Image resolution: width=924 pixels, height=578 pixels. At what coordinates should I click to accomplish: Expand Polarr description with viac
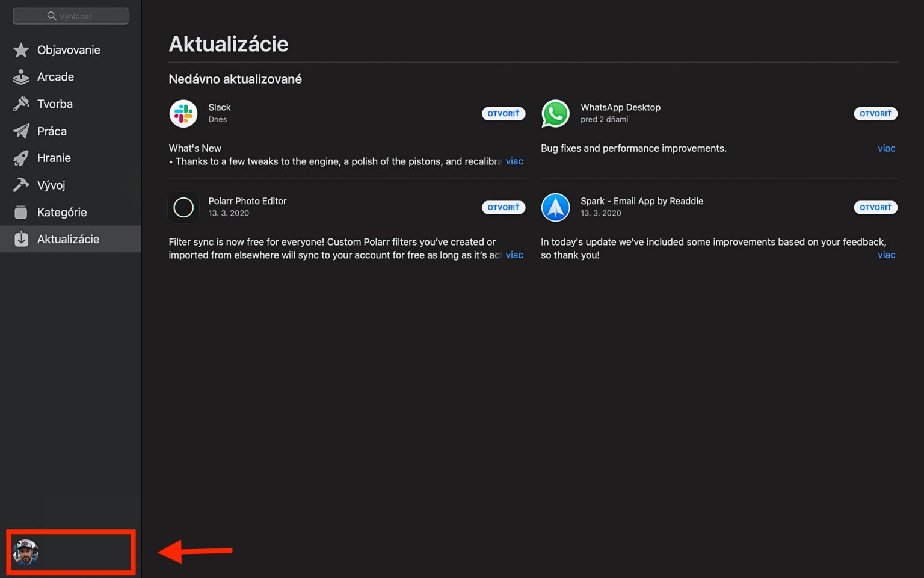click(514, 255)
